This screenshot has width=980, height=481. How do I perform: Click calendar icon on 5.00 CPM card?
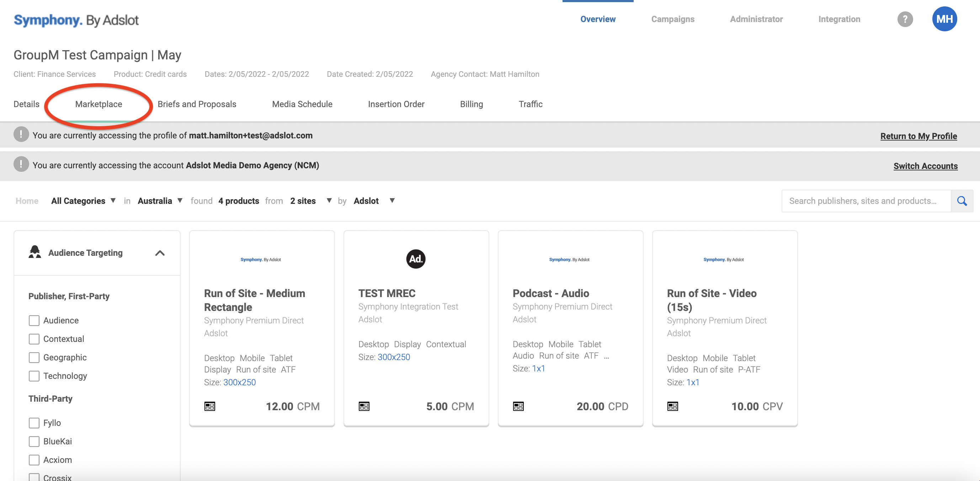pyautogui.click(x=364, y=406)
